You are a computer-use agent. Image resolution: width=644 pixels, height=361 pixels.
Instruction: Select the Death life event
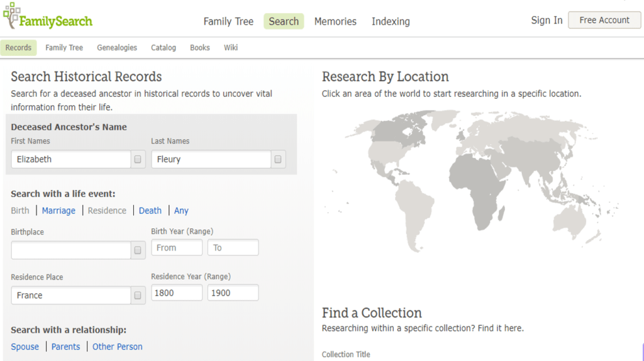150,211
